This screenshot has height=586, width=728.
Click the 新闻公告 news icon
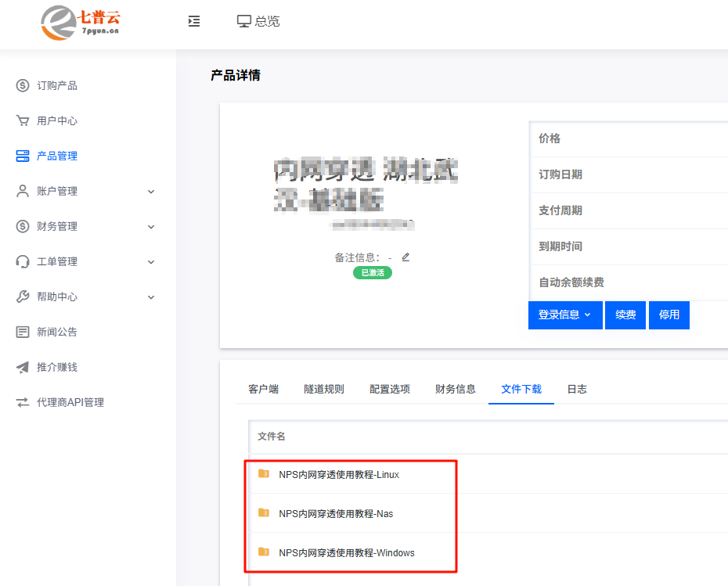pyautogui.click(x=23, y=332)
